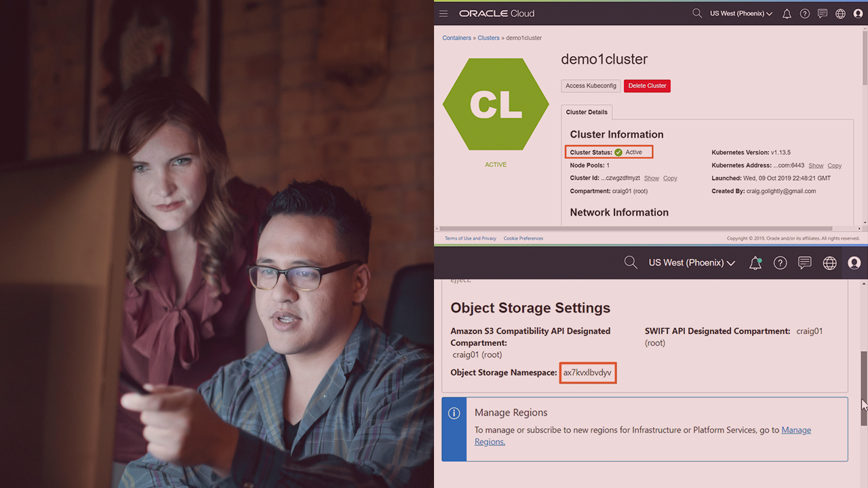Open the help question mark icon in top header
Viewport: 868px width, 488px height.
(805, 14)
